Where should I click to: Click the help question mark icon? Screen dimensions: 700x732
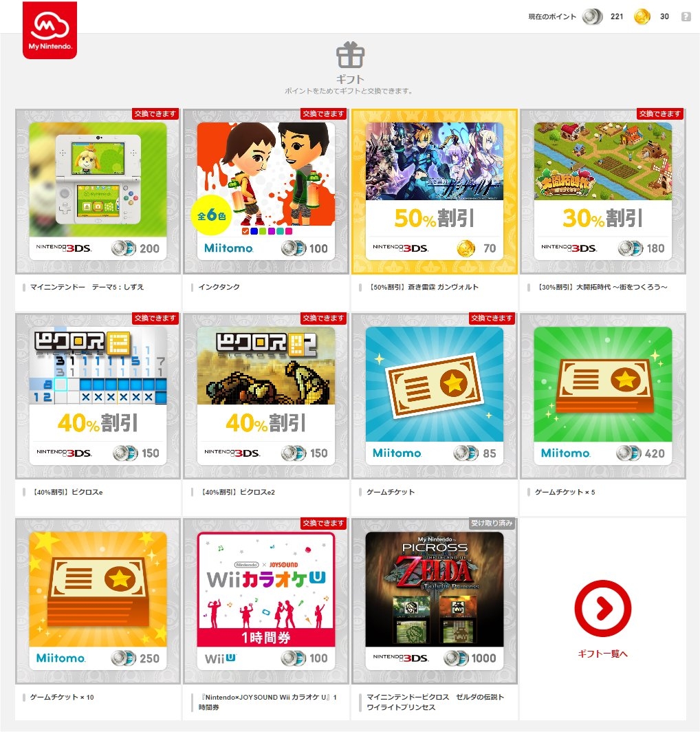[686, 17]
